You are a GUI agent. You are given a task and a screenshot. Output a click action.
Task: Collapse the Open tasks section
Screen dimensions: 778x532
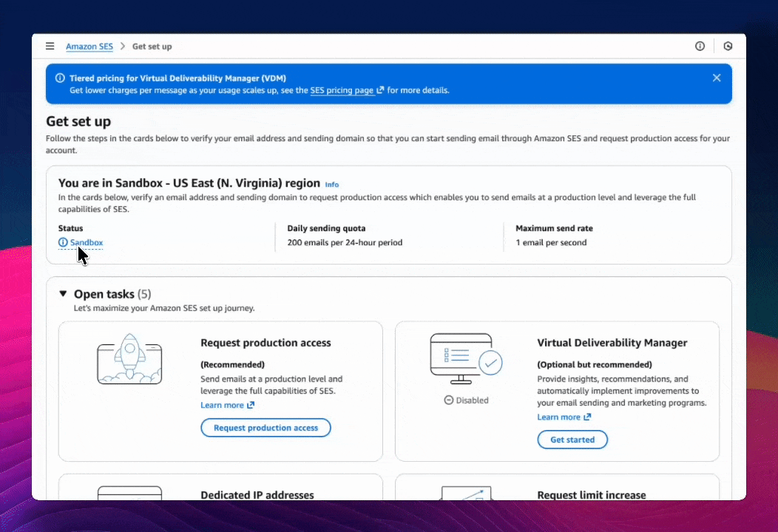point(63,294)
